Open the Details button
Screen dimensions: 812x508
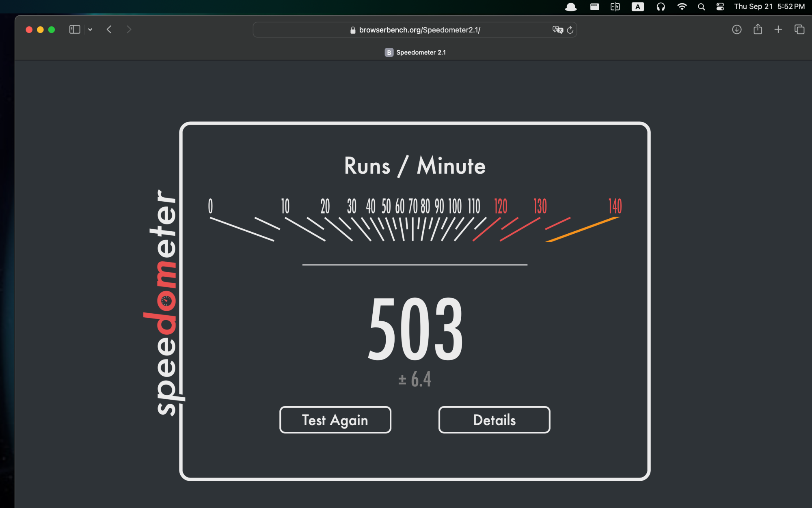click(495, 420)
